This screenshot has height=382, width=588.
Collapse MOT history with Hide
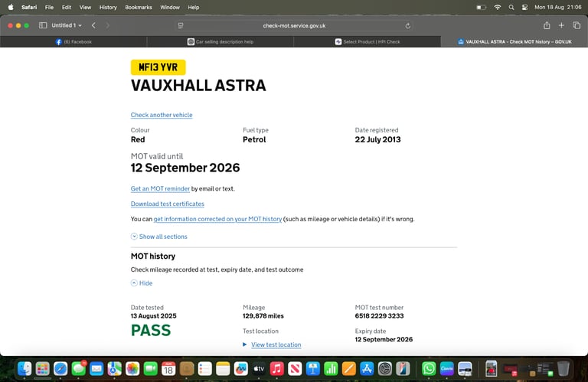click(x=142, y=283)
